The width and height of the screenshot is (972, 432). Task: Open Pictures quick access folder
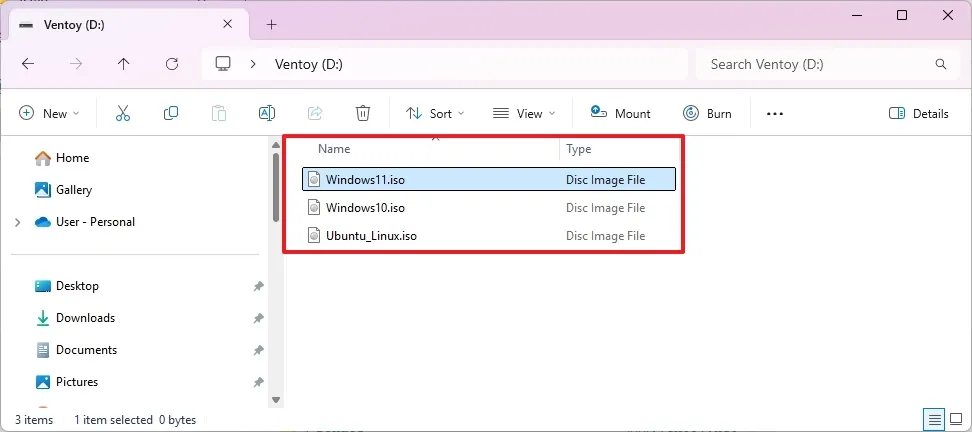pyautogui.click(x=66, y=382)
